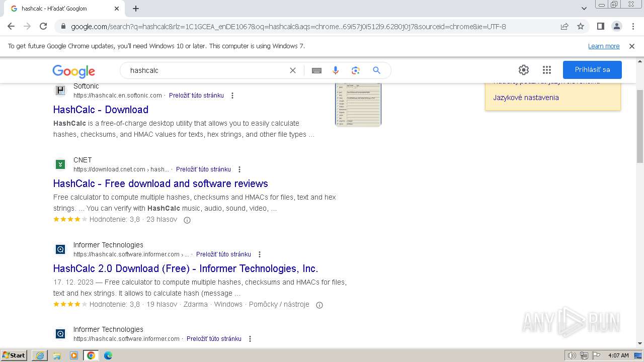The image size is (644, 362).
Task: Translate the last Informer Technologies result
Action: click(214, 339)
